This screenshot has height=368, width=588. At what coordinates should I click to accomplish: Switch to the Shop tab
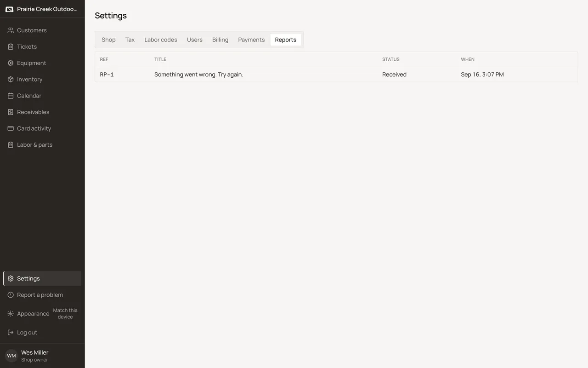(x=108, y=40)
